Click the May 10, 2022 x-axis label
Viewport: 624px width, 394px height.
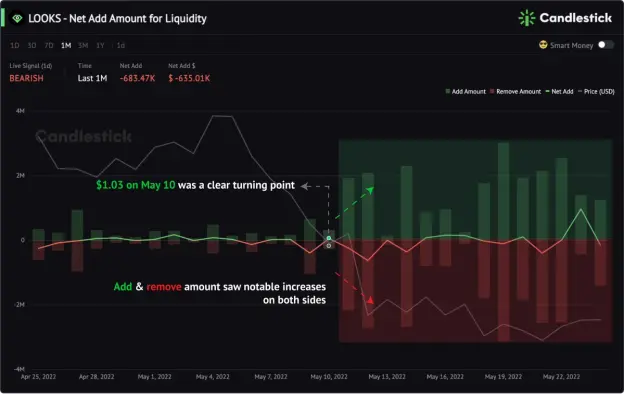pos(329,376)
